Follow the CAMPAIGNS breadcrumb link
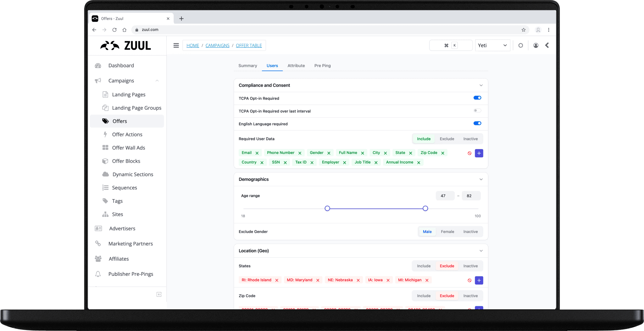644x331 pixels. click(218, 46)
